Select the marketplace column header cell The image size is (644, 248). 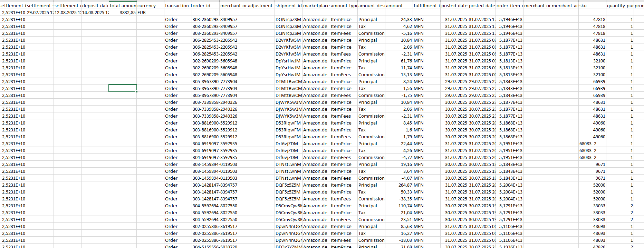pos(316,6)
